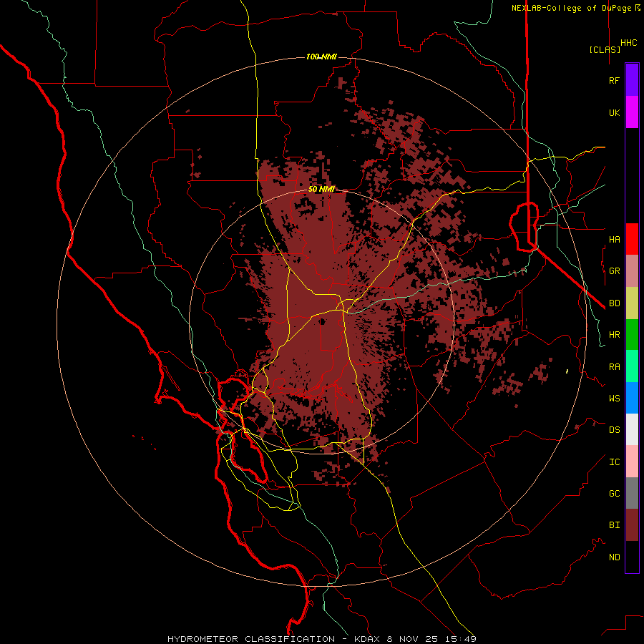Viewport: 644px width, 644px height.
Task: Pick the RA light green legend block
Action: coord(632,366)
